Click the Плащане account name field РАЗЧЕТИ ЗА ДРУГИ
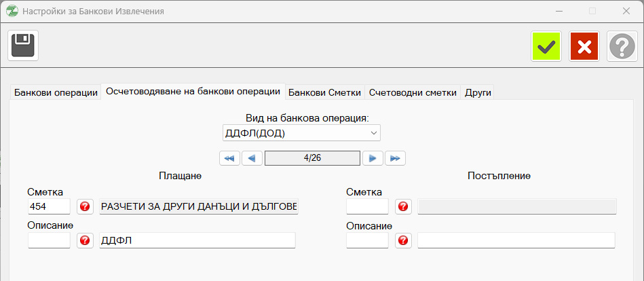 pos(199,206)
